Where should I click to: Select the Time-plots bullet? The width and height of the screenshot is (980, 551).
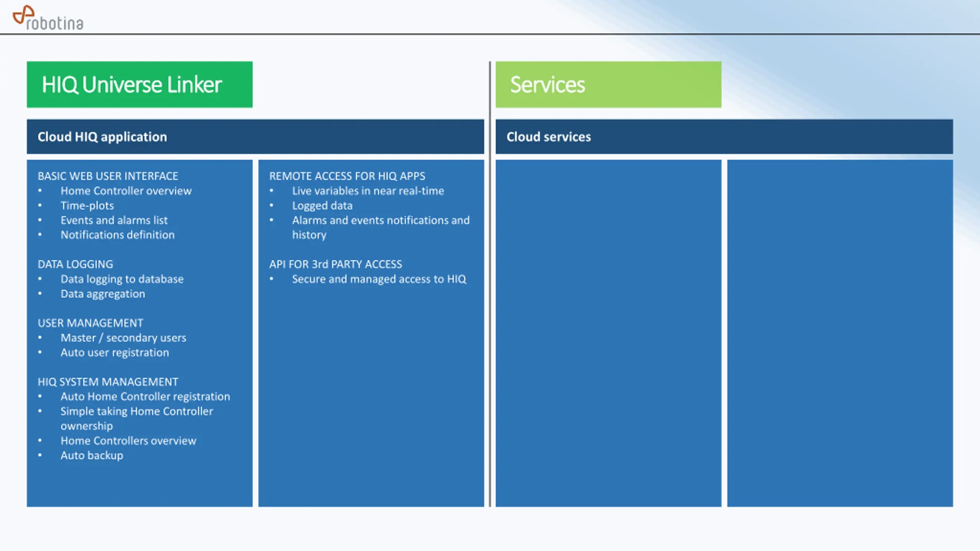87,206
